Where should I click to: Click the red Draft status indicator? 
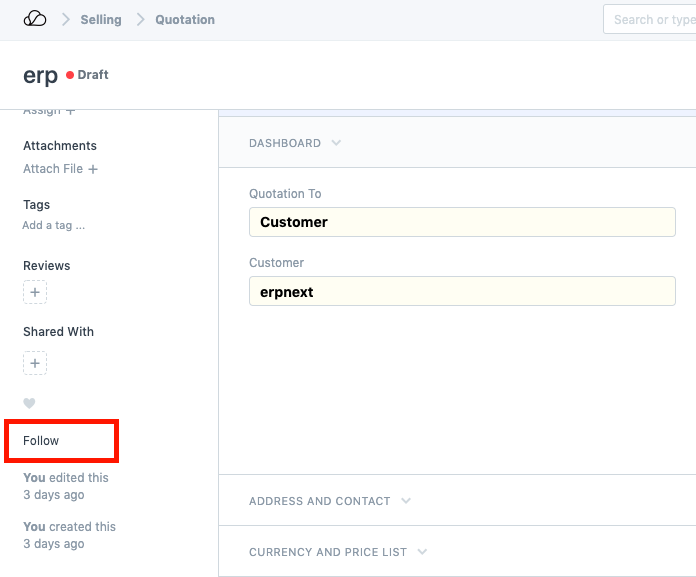pos(88,75)
